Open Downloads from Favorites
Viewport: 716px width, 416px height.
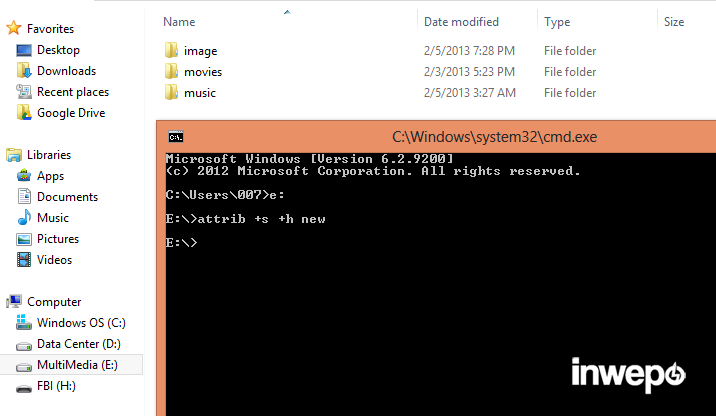tap(66, 71)
